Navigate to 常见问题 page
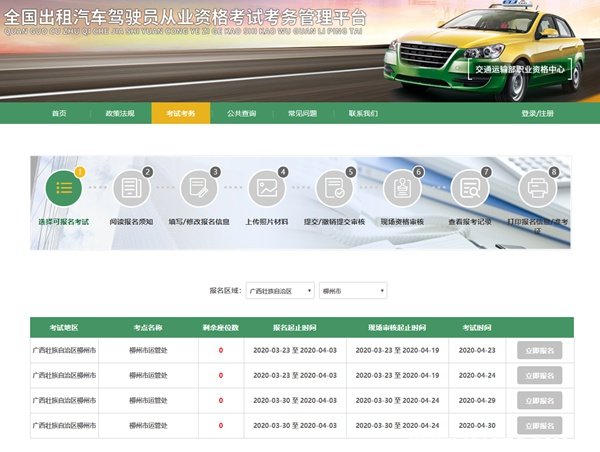Screen dimensions: 600x452 coord(302,113)
